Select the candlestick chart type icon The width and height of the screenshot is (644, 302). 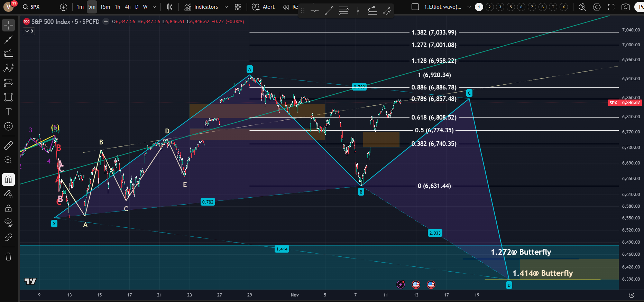pos(169,7)
